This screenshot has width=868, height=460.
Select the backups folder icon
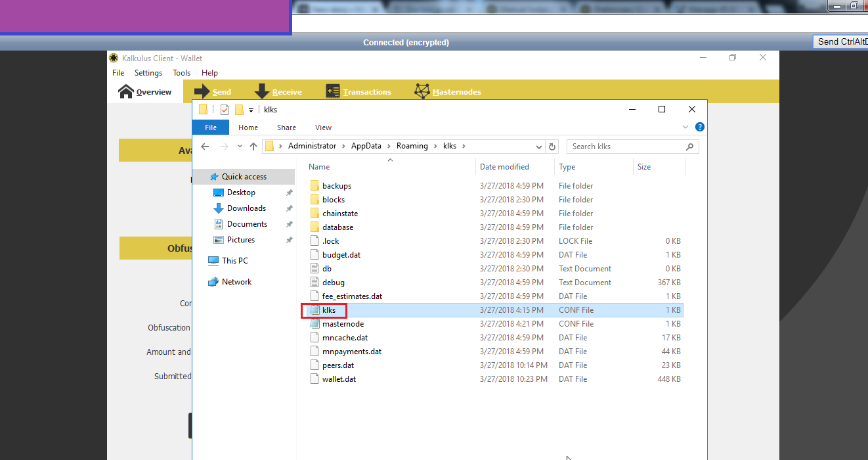click(315, 186)
